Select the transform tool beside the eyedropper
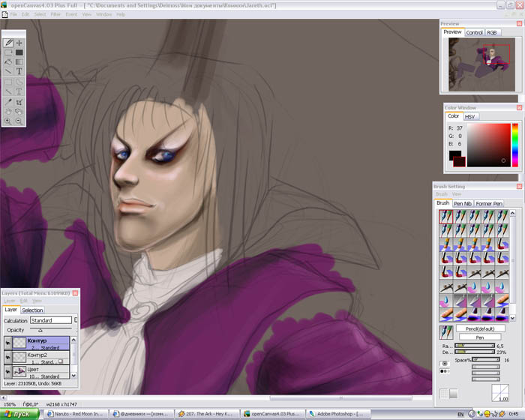525x420 pixels. pyautogui.click(x=19, y=102)
